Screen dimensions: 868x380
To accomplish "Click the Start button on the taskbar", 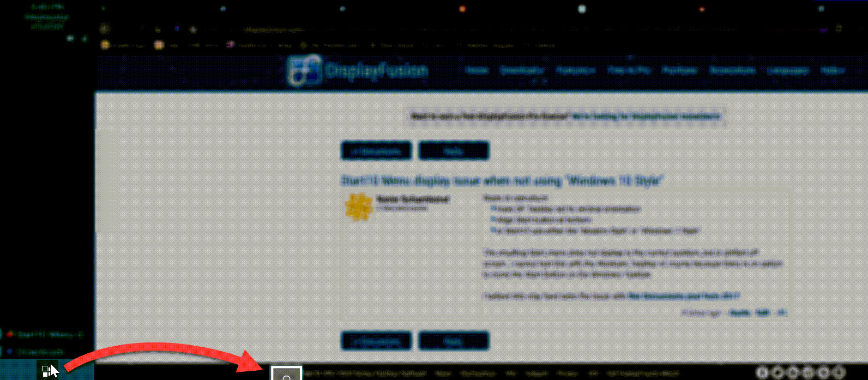I will (47, 371).
